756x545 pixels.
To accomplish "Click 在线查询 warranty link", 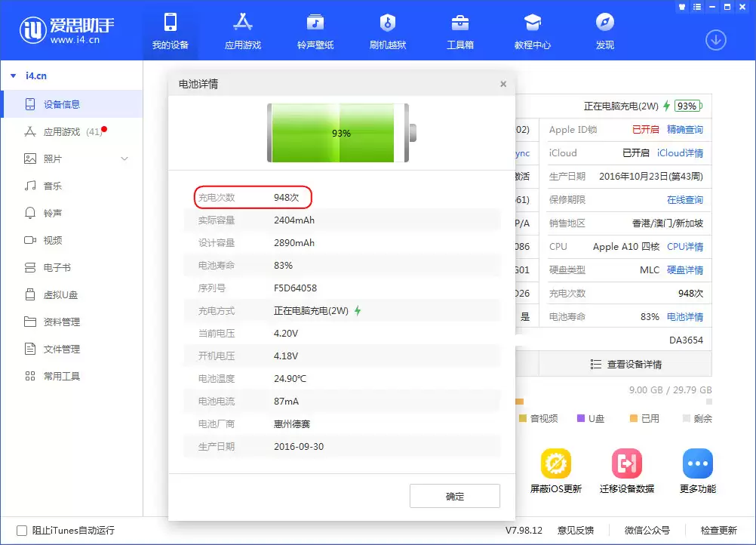I will click(x=684, y=200).
